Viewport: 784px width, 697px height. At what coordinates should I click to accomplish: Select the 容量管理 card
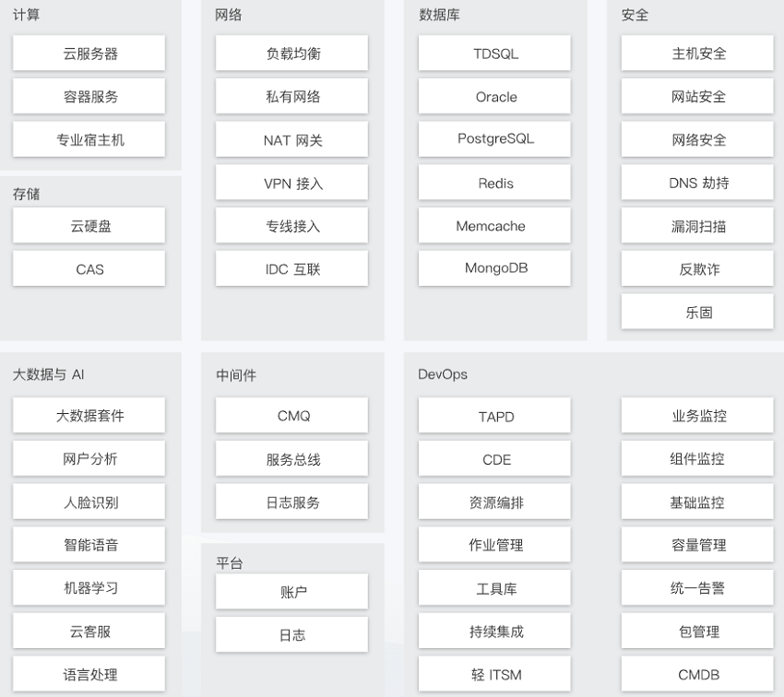click(x=697, y=545)
